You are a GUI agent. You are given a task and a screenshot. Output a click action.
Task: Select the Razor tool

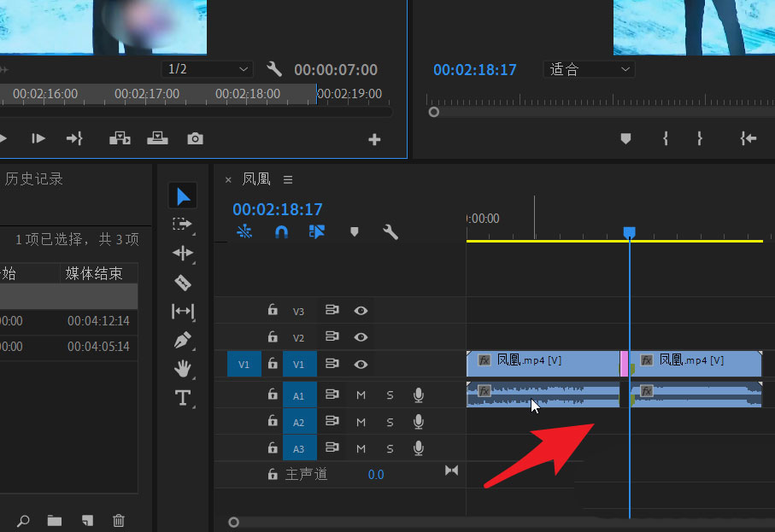click(x=182, y=282)
